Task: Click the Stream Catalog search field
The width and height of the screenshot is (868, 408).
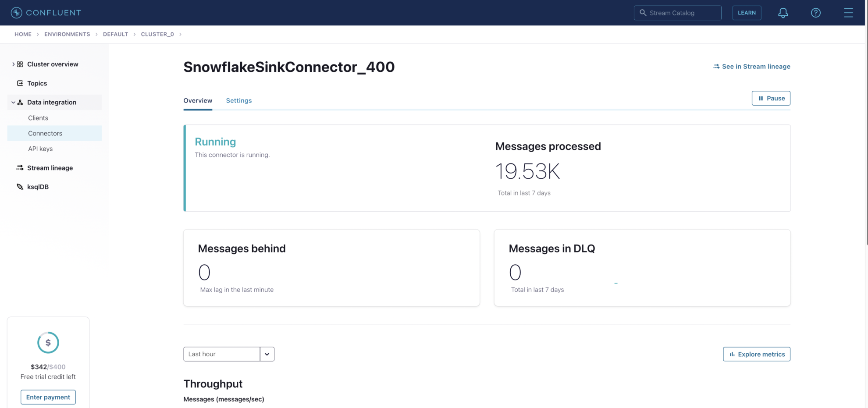Action: pos(677,13)
